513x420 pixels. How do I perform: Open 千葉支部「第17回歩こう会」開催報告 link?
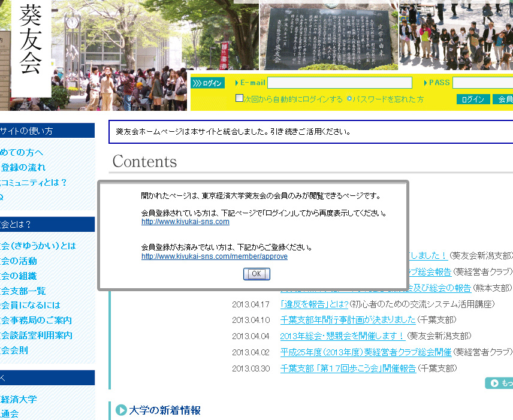coord(348,368)
